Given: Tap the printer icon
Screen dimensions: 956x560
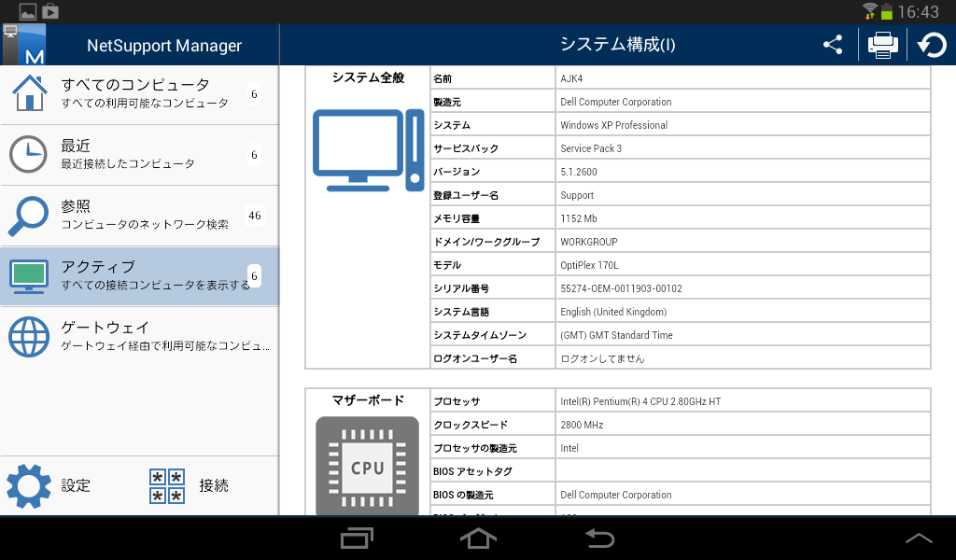Looking at the screenshot, I should point(882,45).
